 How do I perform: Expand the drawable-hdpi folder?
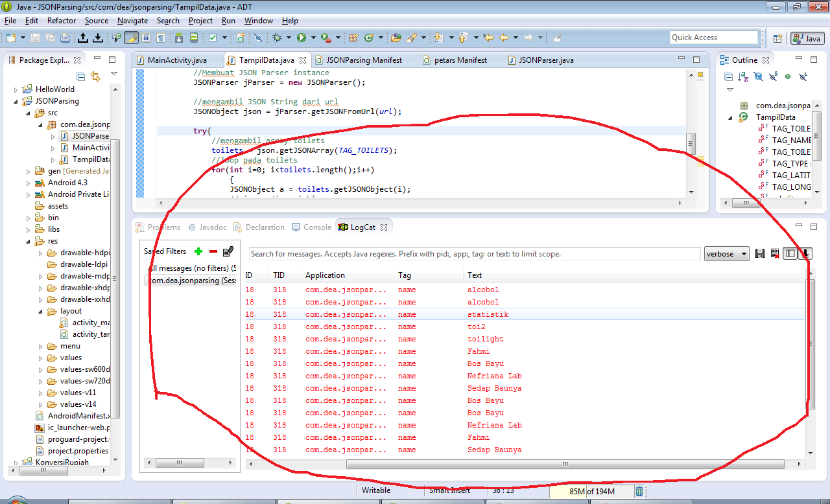pyautogui.click(x=40, y=253)
